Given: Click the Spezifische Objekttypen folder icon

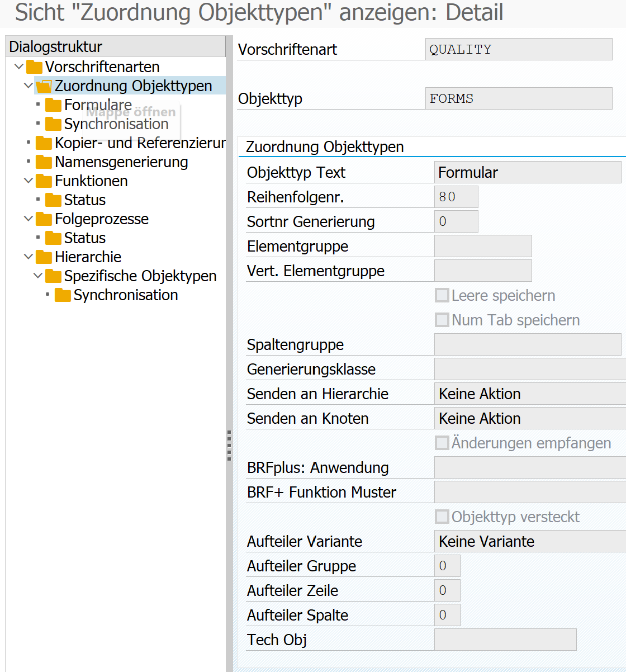Looking at the screenshot, I should (53, 276).
